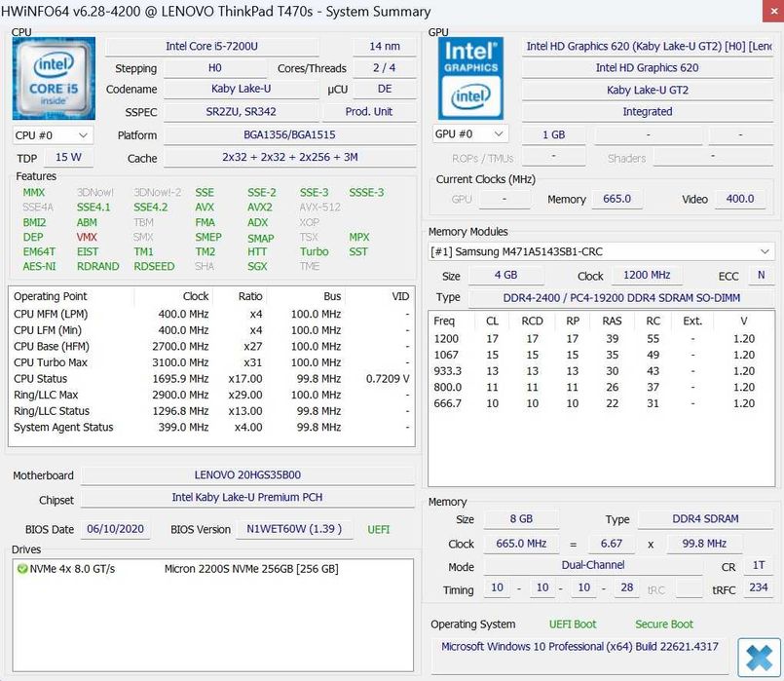784x681 pixels.
Task: Expand the Samsung M471A5143SB1-CRC memory module dropdown
Action: point(600,251)
